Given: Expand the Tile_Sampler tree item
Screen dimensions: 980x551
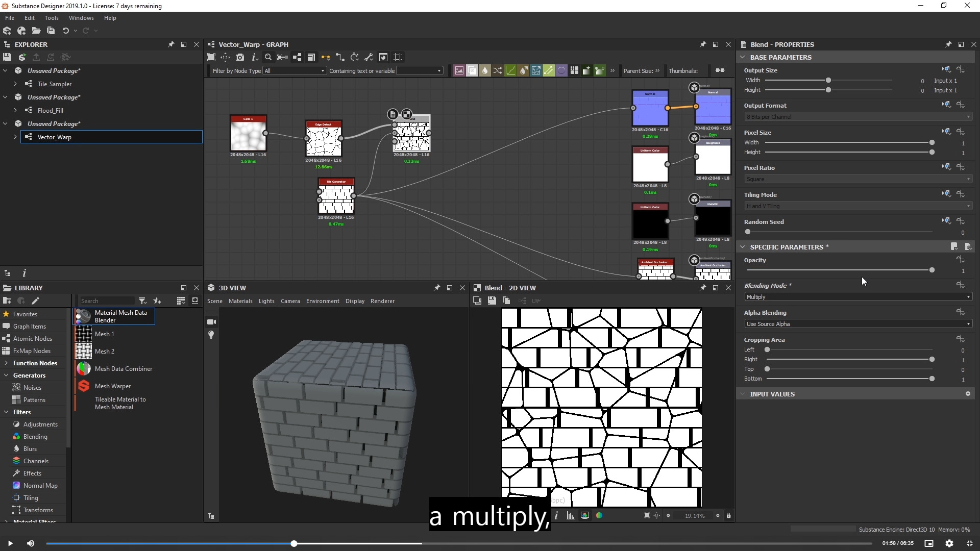Looking at the screenshot, I should point(15,84).
